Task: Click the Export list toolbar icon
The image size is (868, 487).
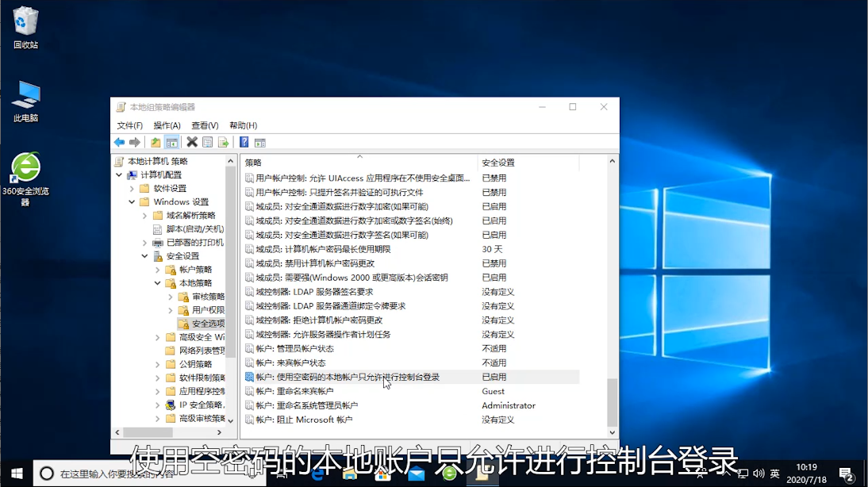Action: [x=223, y=143]
